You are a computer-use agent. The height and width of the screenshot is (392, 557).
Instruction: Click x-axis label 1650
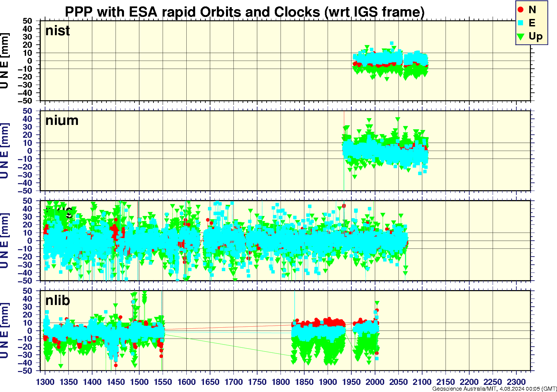click(x=210, y=382)
